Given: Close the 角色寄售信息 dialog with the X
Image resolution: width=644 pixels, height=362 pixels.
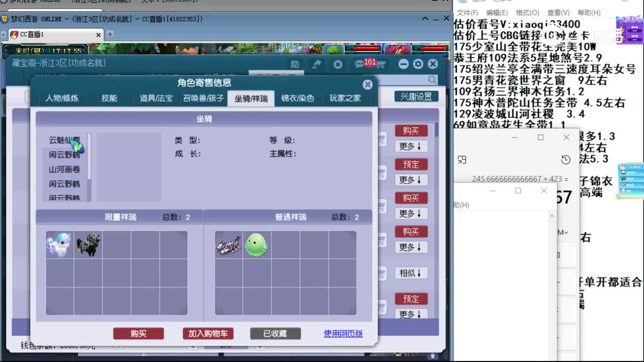Looking at the screenshot, I should point(368,84).
